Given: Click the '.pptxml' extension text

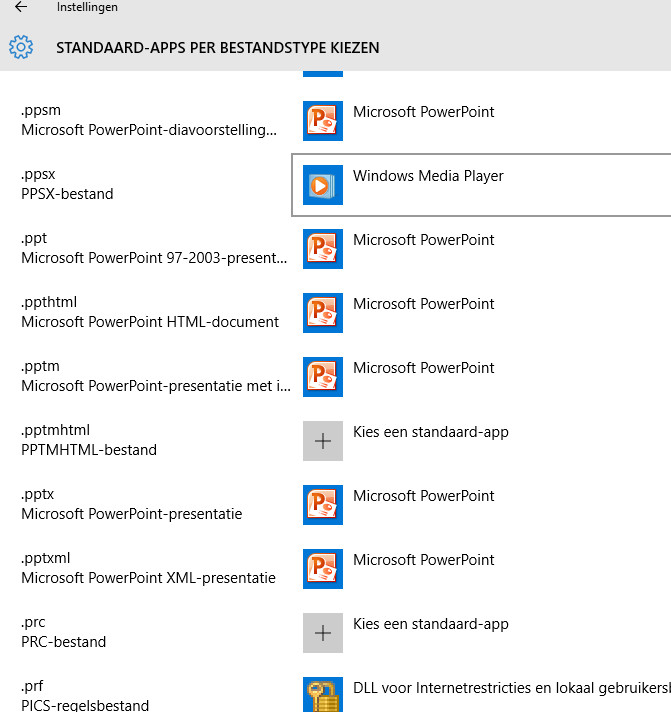Looking at the screenshot, I should [45, 559].
